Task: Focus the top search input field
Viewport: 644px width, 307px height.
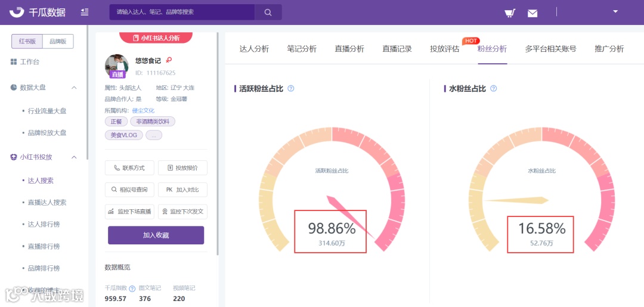Action: point(182,13)
